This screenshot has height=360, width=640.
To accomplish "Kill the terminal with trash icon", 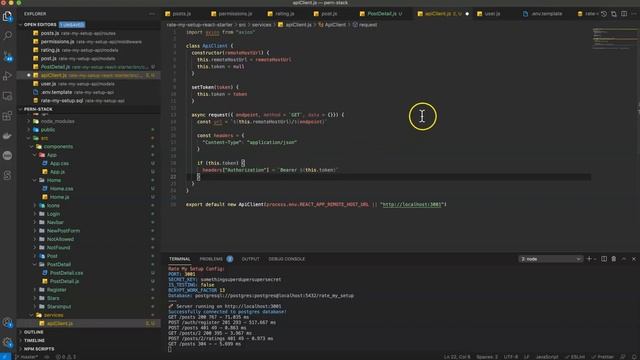I will tap(613, 259).
